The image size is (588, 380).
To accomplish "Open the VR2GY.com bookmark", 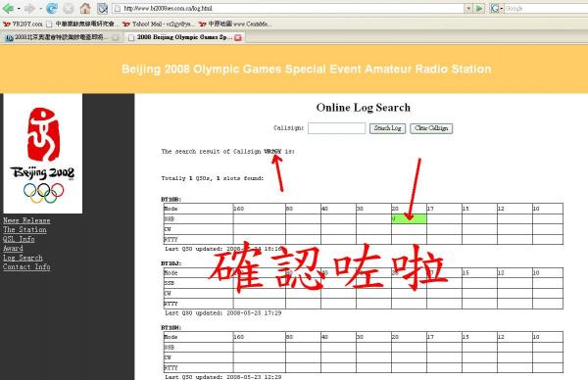I will (23, 24).
